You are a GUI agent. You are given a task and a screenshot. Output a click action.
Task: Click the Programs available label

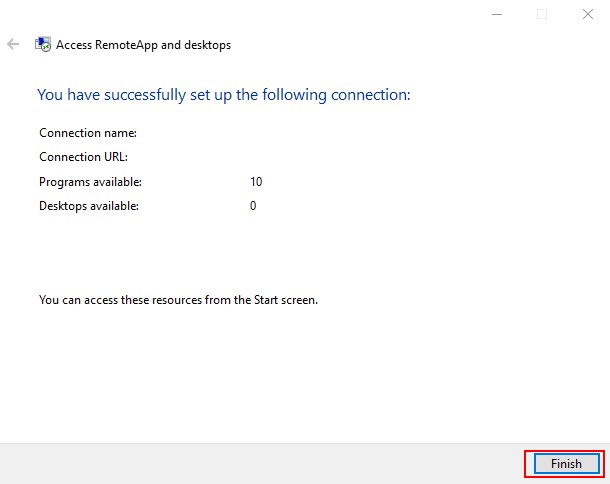pos(90,182)
